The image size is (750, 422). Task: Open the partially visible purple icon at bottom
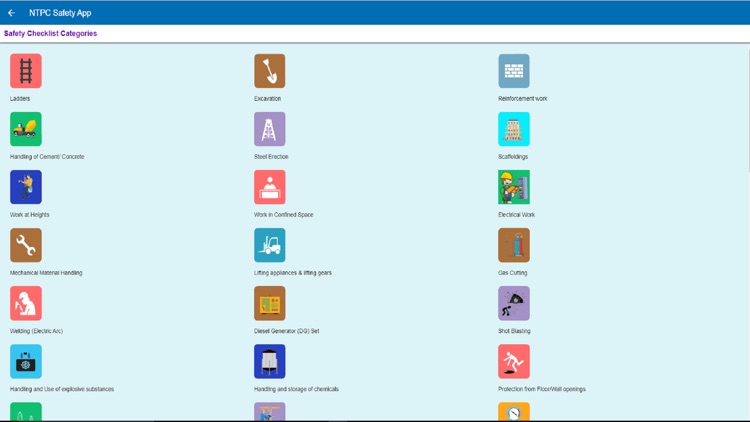(270, 412)
